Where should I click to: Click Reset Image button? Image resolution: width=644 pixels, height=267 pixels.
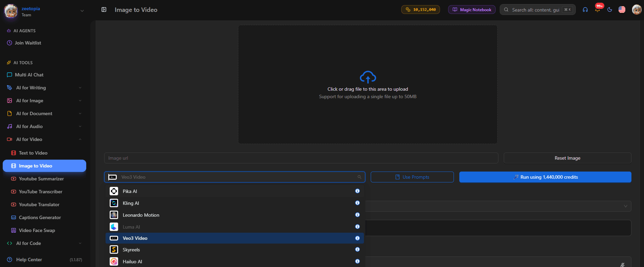pos(567,158)
